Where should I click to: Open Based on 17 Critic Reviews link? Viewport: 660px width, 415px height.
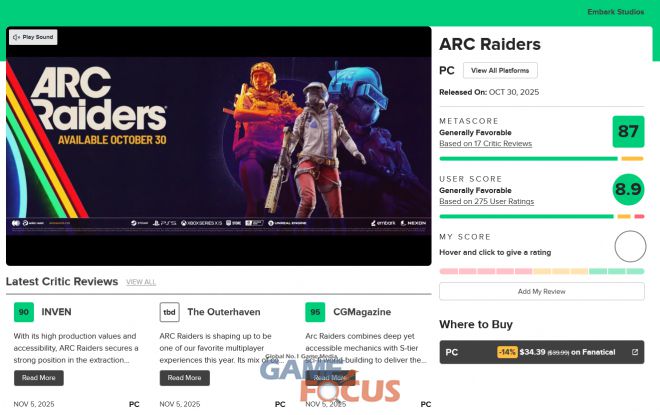pyautogui.click(x=485, y=144)
